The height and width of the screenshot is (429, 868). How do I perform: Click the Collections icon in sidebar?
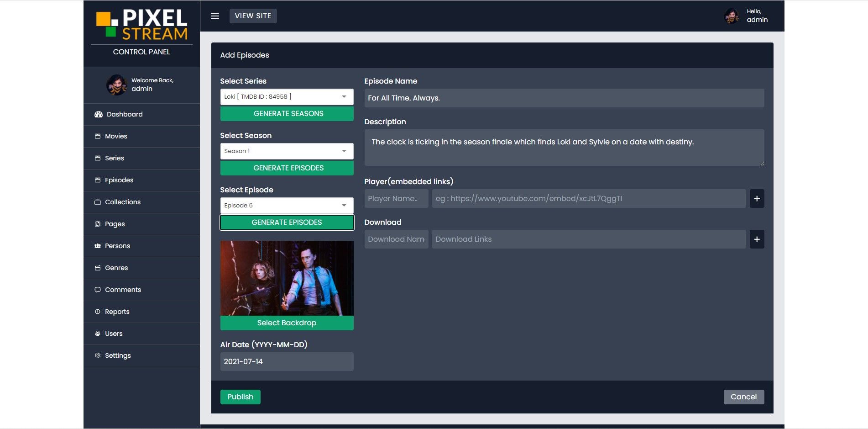point(98,202)
